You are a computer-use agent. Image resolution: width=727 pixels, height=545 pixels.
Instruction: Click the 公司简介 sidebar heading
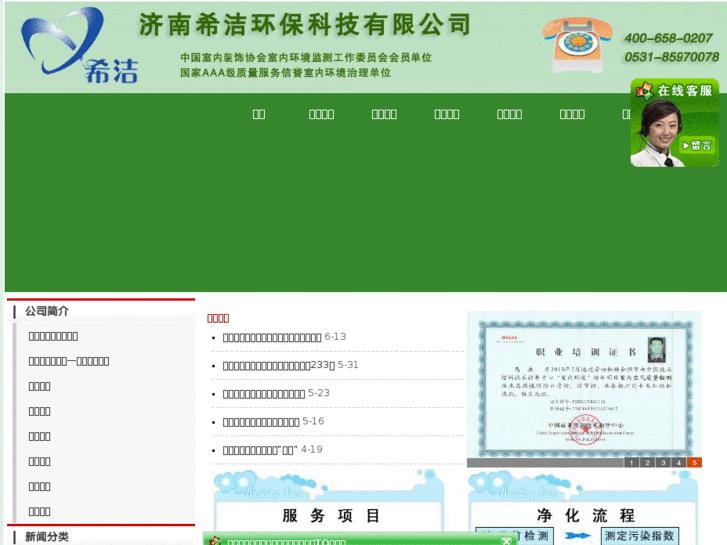[x=46, y=311]
